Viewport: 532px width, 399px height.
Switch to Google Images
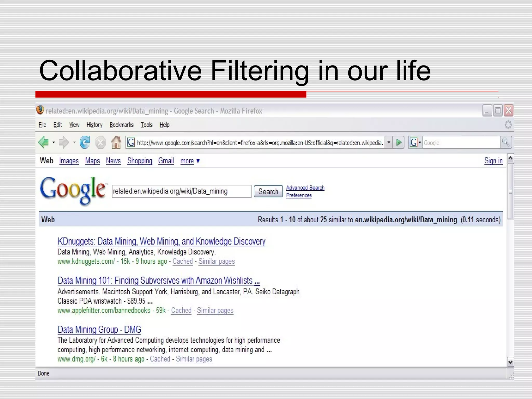69,161
